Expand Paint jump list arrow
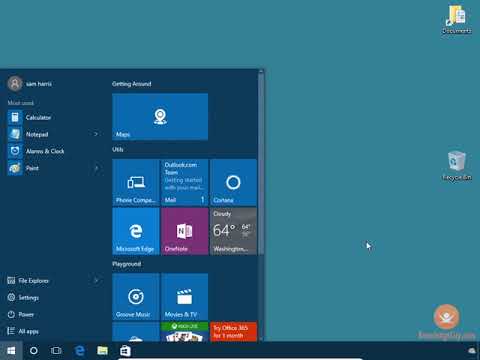 coord(96,168)
